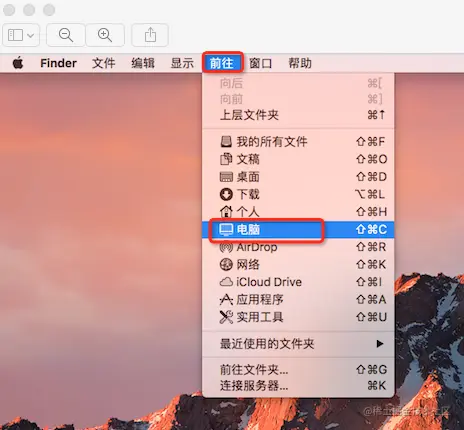Close the 前往 menu in the menu bar
Viewport: 464px width, 430px height.
tap(222, 63)
